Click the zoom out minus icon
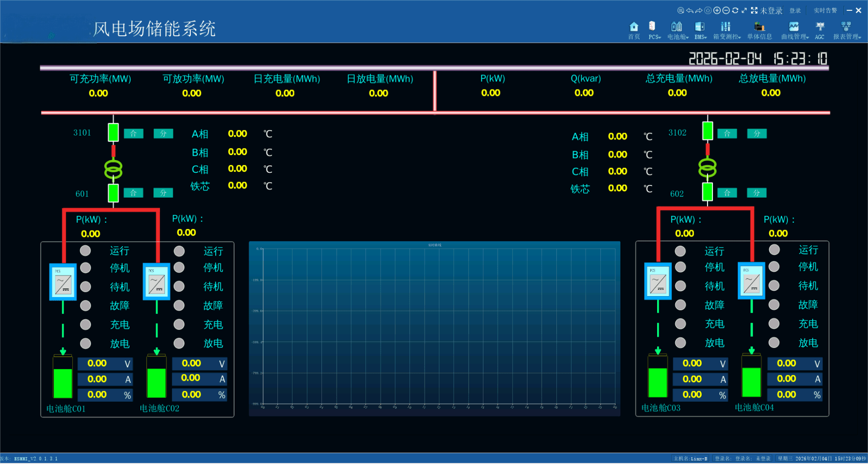The height and width of the screenshot is (464, 868). tap(726, 10)
